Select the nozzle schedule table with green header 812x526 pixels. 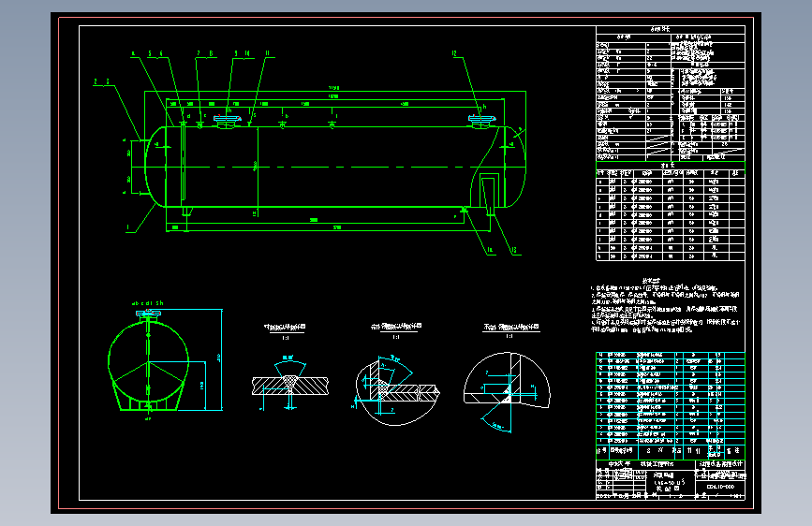(x=670, y=212)
